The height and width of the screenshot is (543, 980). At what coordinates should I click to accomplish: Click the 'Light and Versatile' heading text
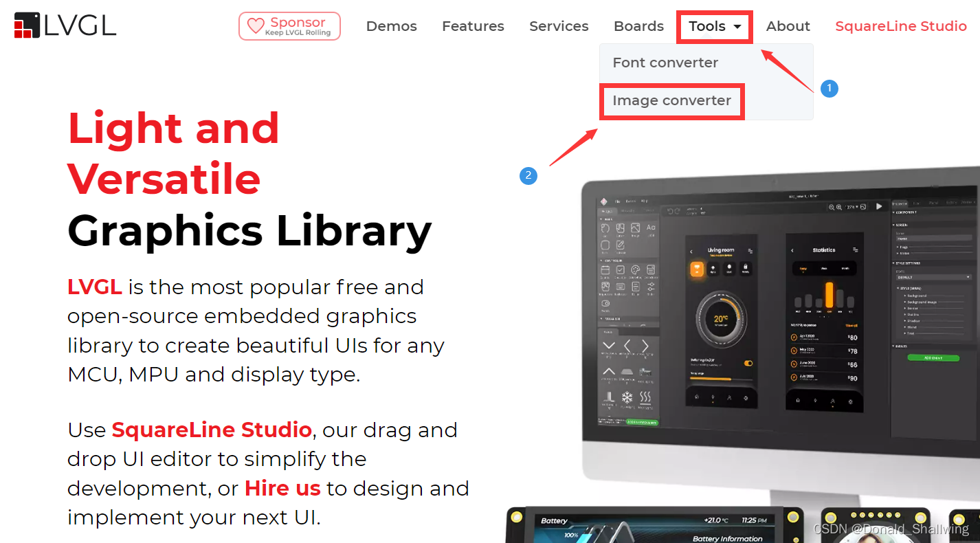click(174, 153)
